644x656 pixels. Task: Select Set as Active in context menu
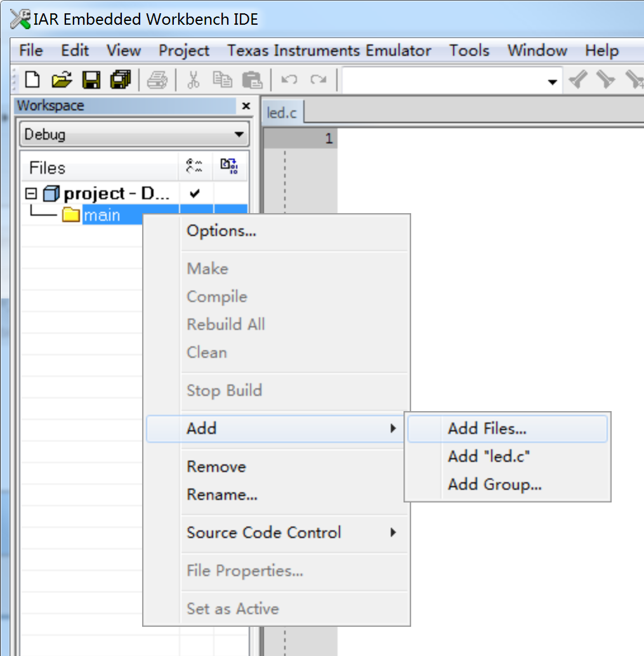(276, 608)
